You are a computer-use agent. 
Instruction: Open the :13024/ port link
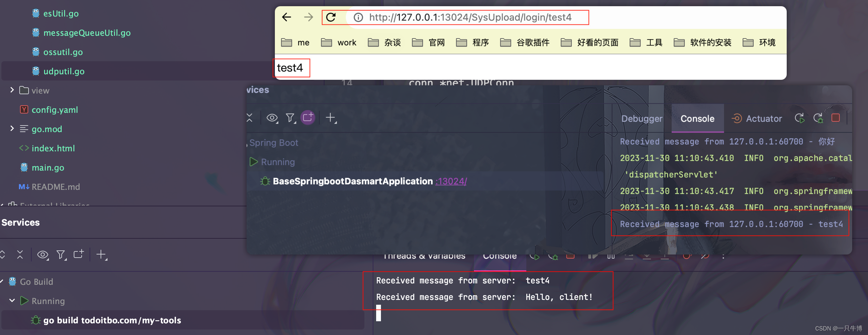point(451,181)
